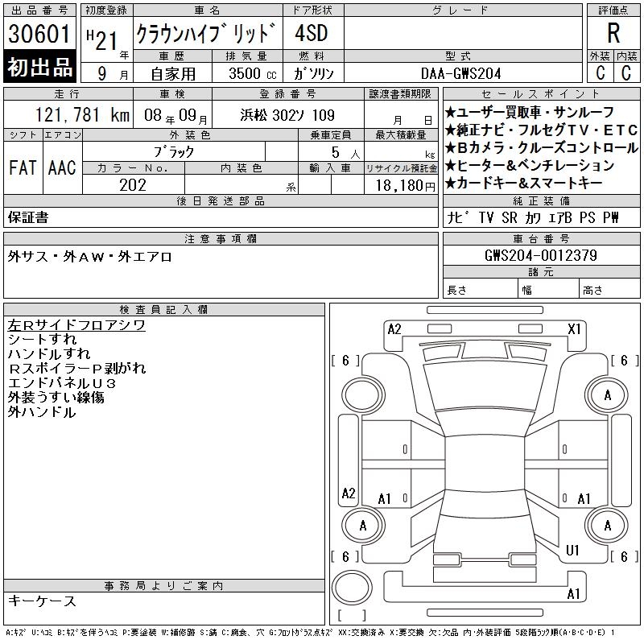Click inspector note エンドパネルU3

(x=62, y=383)
